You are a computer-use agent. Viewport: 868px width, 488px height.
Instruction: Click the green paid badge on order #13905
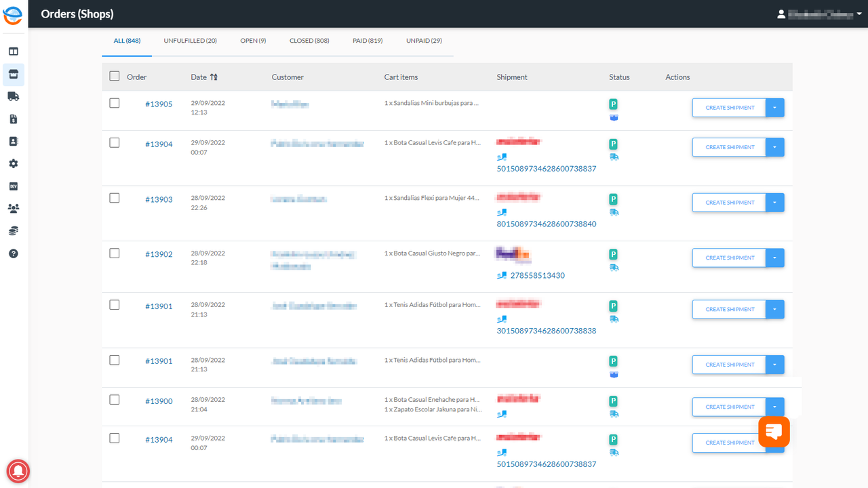[x=613, y=104]
